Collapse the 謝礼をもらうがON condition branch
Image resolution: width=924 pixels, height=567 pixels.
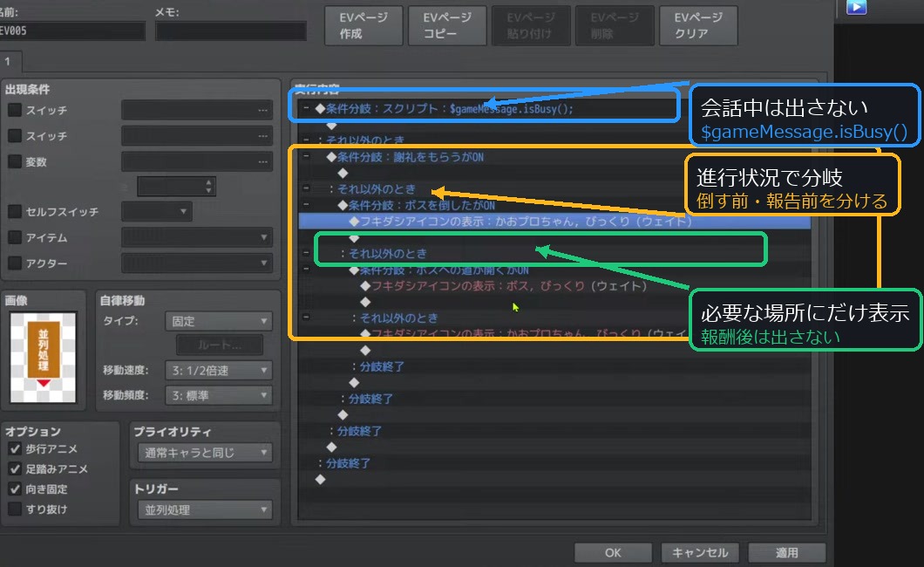pos(306,156)
